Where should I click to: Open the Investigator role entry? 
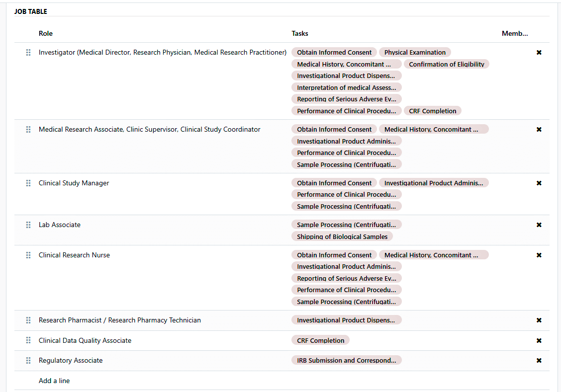click(163, 52)
